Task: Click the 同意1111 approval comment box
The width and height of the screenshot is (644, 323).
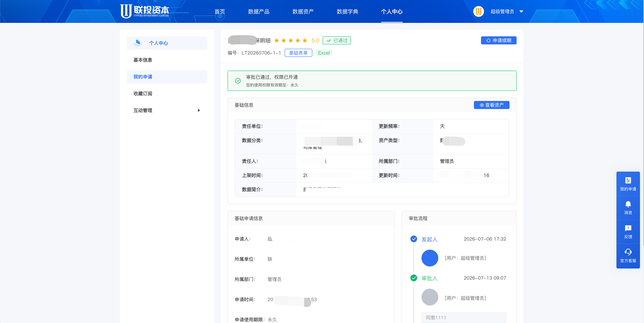Action: pyautogui.click(x=464, y=318)
